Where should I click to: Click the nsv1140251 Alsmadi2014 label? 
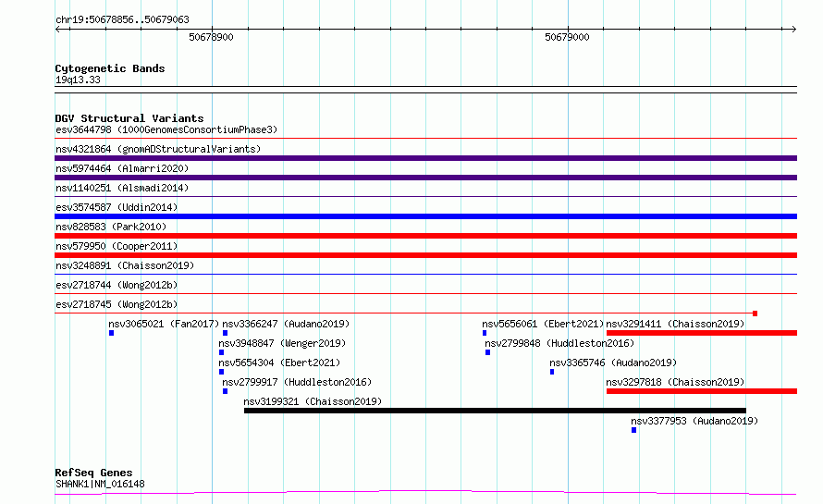122,188
